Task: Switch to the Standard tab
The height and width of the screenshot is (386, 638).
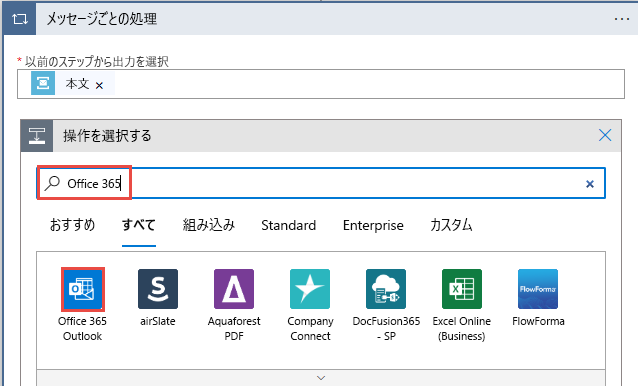Action: 288,225
